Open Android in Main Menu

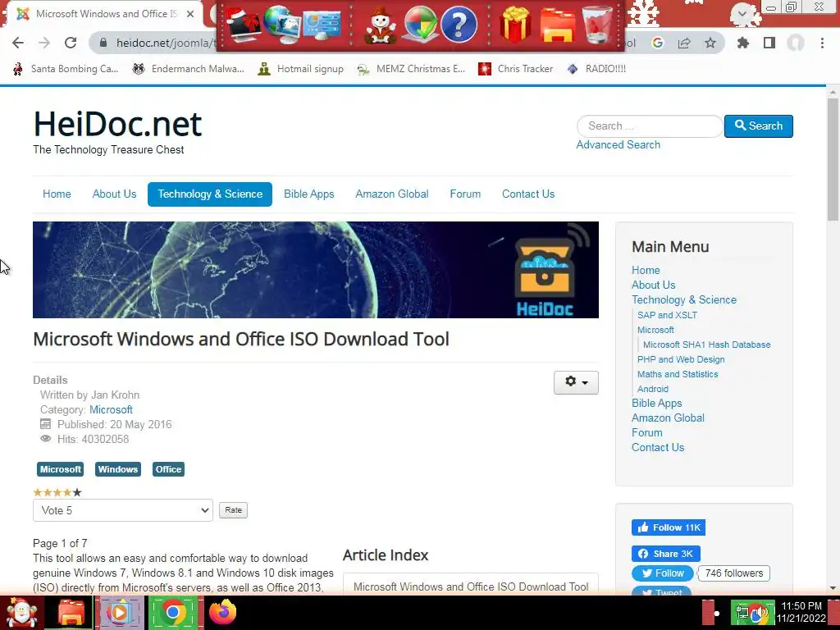pyautogui.click(x=652, y=389)
